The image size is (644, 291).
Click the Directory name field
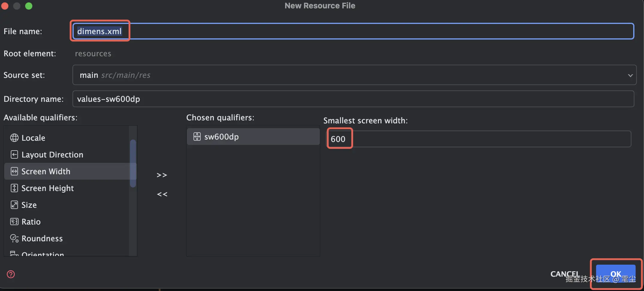pyautogui.click(x=353, y=99)
